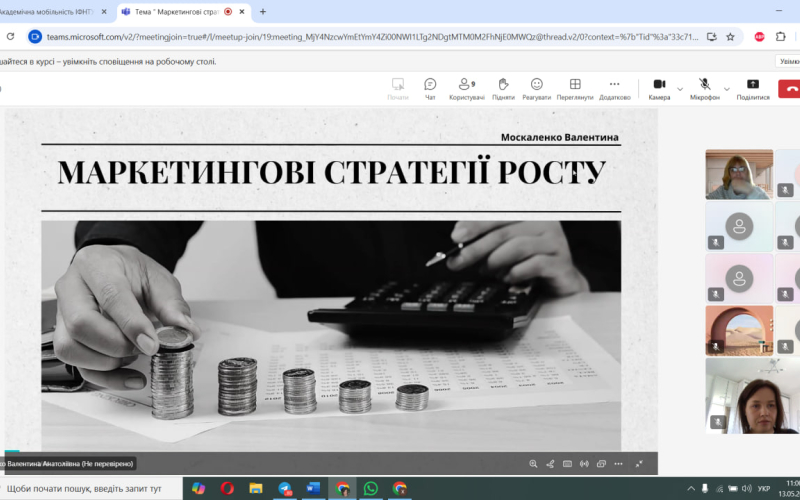Expand the microphone options arrow
The height and width of the screenshot is (500, 800).
click(727, 89)
